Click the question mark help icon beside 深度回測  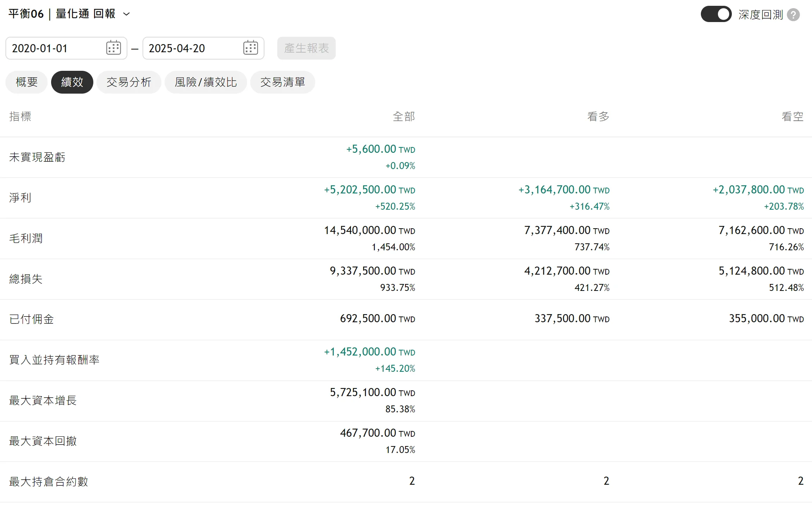pos(793,15)
